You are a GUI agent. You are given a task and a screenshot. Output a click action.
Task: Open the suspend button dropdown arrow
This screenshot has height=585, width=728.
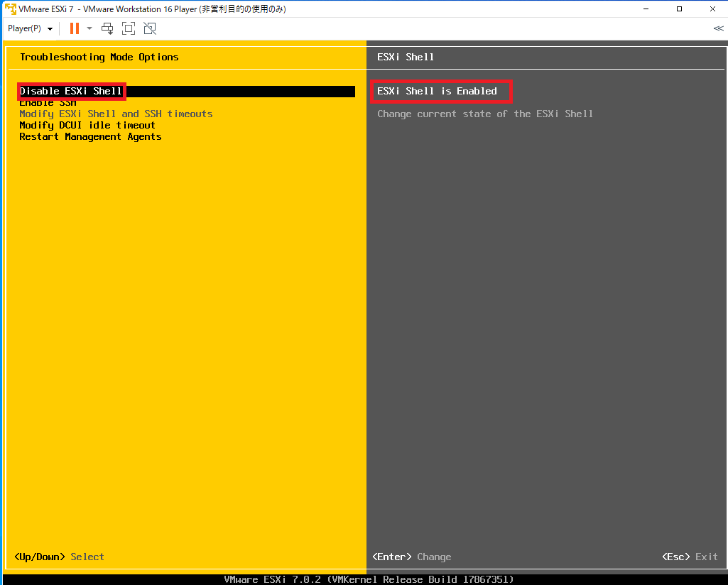88,28
